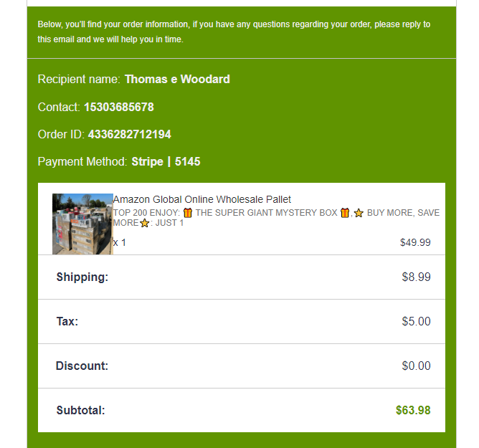Select the Order ID 4336282712194

tap(130, 134)
